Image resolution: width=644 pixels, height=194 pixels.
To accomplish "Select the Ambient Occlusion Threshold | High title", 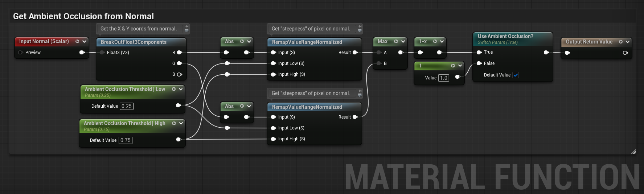I will coord(124,123).
